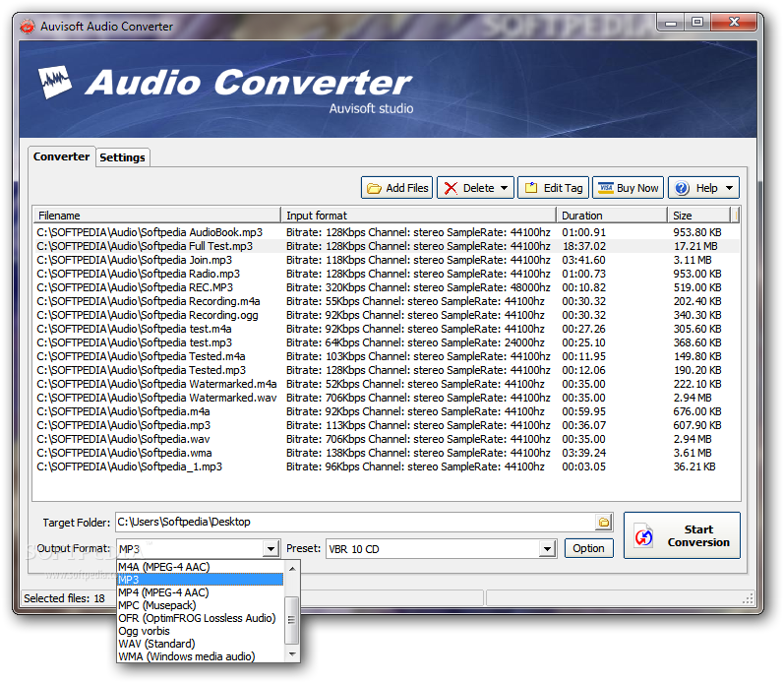Click the blue question mark Help icon
The width and height of the screenshot is (784, 683).
682,188
